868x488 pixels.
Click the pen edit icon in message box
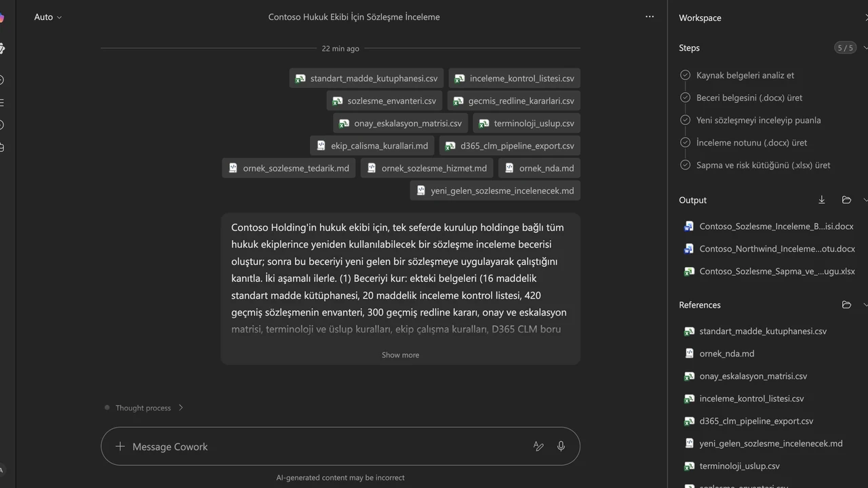[x=538, y=446]
